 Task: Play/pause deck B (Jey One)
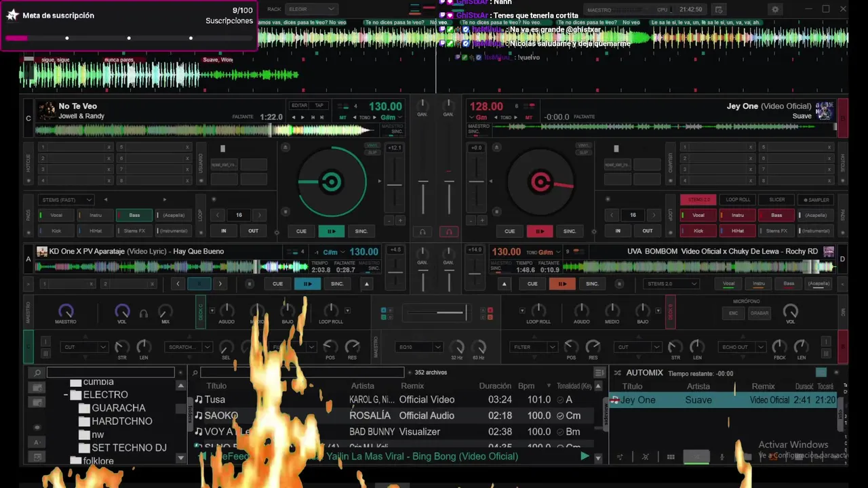(x=540, y=231)
